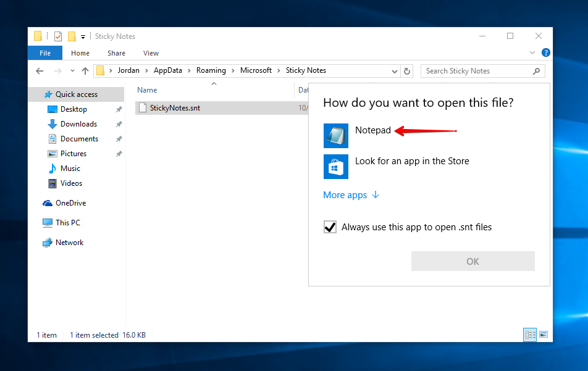This screenshot has height=371, width=588.
Task: Uncheck Always use this app checkbox
Action: [x=330, y=227]
